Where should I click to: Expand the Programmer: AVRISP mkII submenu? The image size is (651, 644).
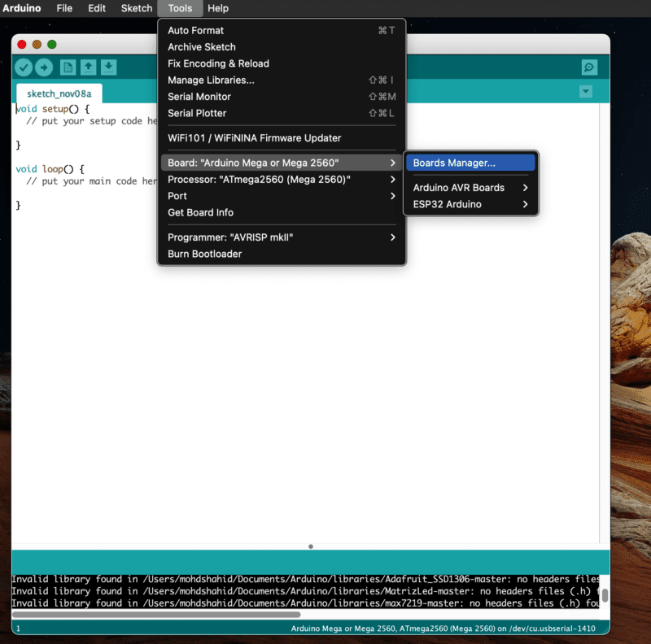pos(282,237)
